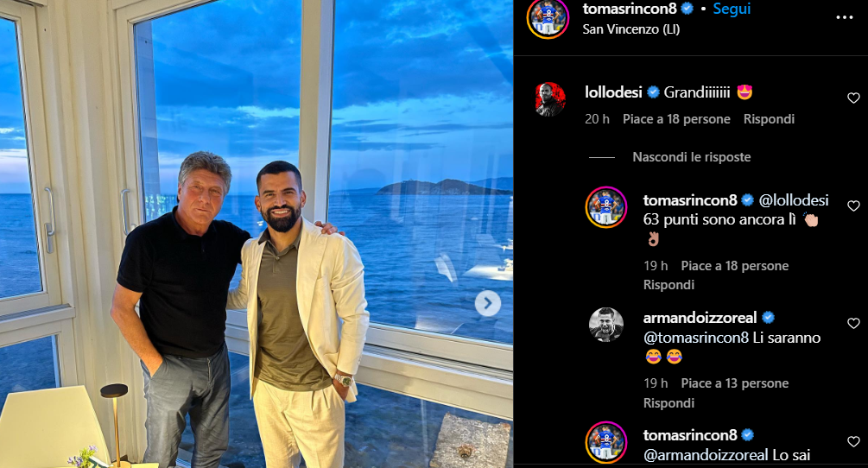Viewport: 868px width, 468px height.
Task: View likes 'Piace a 13 persone'
Action: [734, 383]
